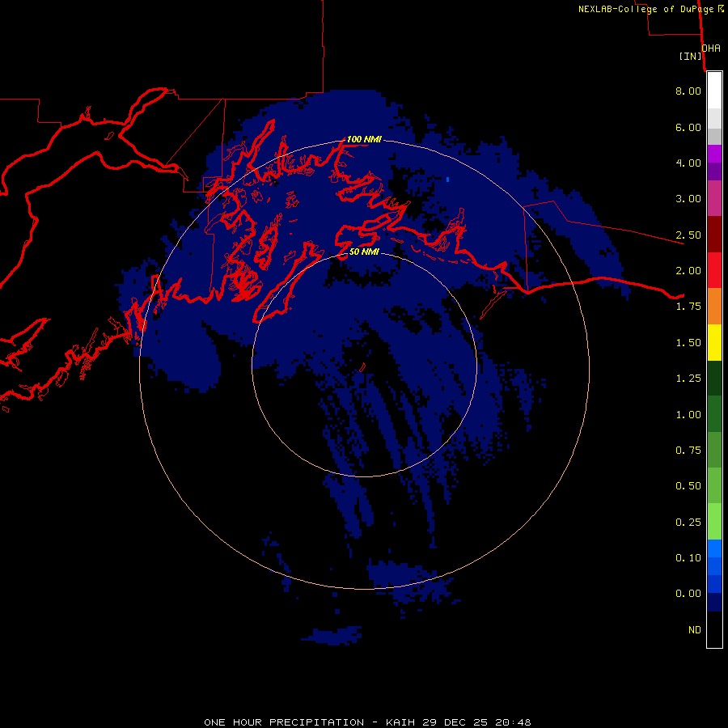The height and width of the screenshot is (728, 728).
Task: Select the dark red swatch in the scale
Action: [x=714, y=235]
